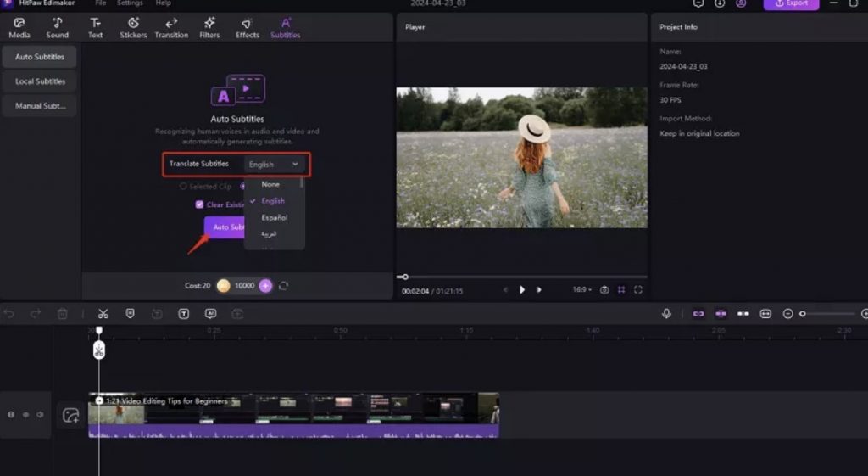Enter fullscreen preview in the player
Viewport: 868px width, 476px height.
(638, 290)
